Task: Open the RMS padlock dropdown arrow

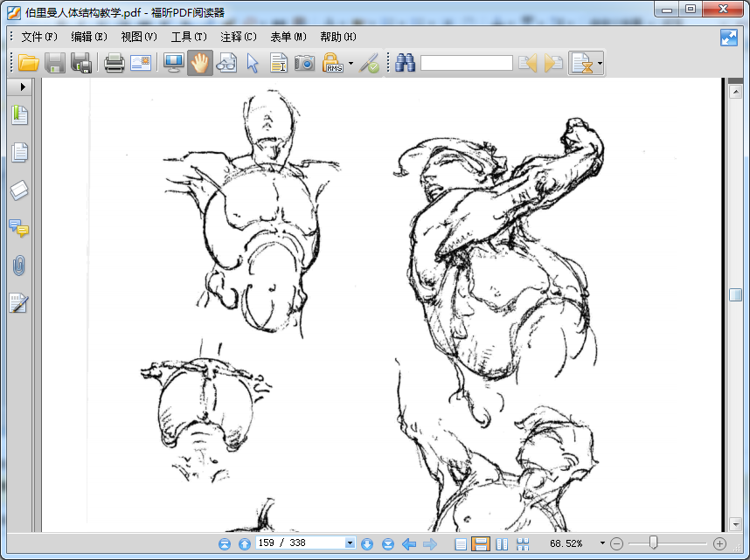Action: (x=351, y=63)
